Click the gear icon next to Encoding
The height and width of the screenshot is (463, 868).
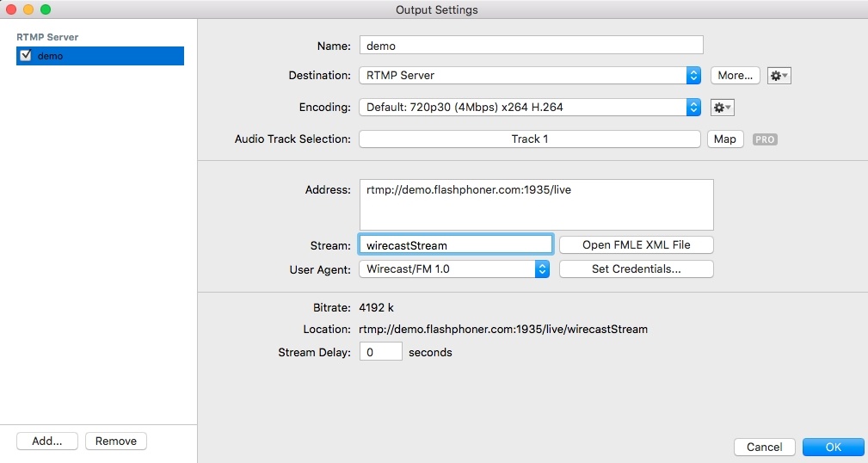coord(722,108)
